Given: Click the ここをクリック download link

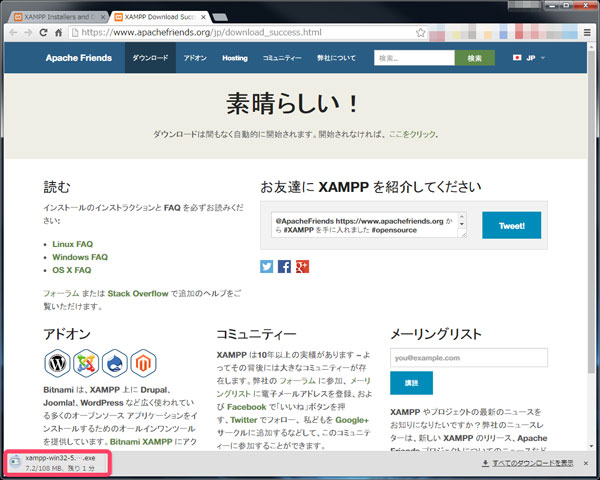Looking at the screenshot, I should coord(412,134).
